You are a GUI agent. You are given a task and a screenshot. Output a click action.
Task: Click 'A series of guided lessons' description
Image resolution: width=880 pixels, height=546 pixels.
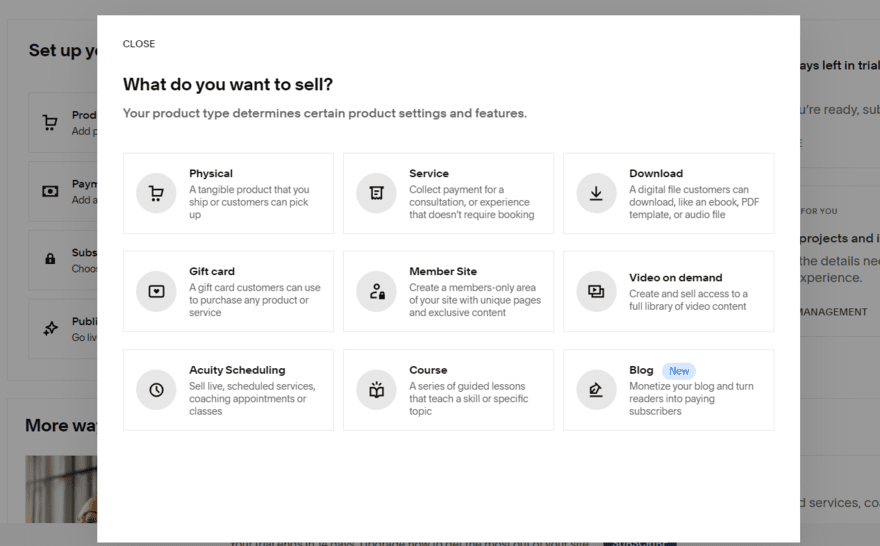point(469,398)
